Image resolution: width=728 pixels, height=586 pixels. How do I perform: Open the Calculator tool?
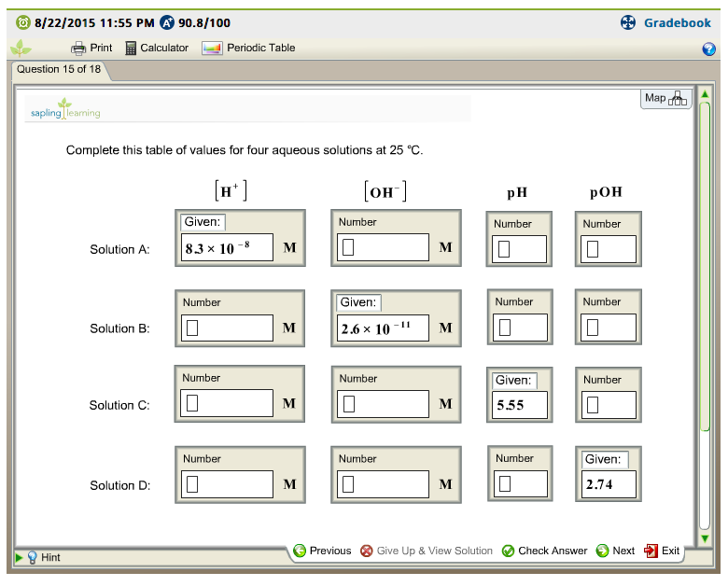[x=131, y=48]
